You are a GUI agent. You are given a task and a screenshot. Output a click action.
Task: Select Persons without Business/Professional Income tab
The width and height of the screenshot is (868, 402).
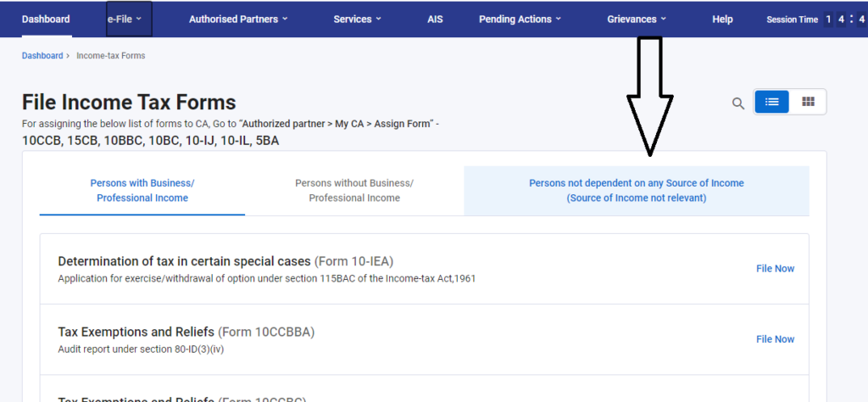(354, 191)
